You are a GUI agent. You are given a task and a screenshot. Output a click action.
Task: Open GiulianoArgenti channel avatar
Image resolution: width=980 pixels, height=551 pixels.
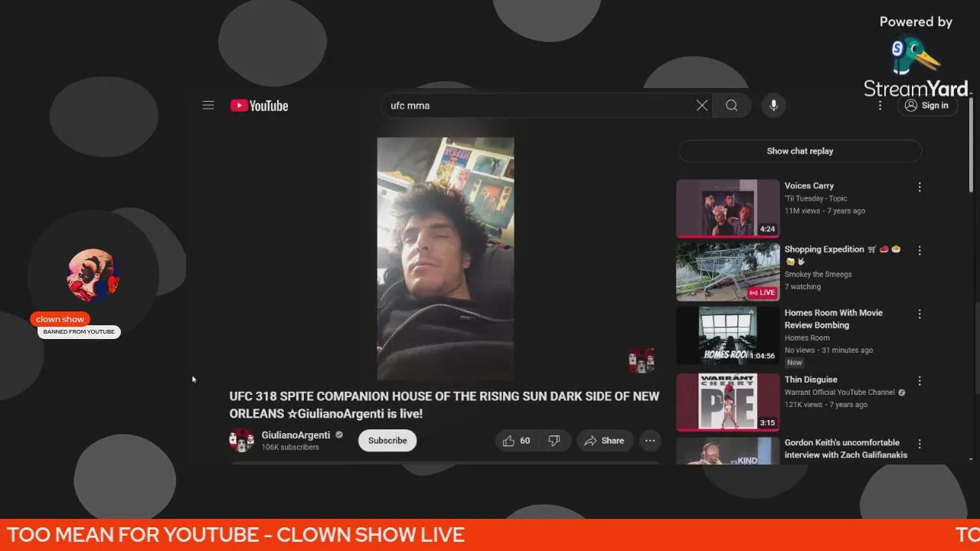(x=241, y=441)
